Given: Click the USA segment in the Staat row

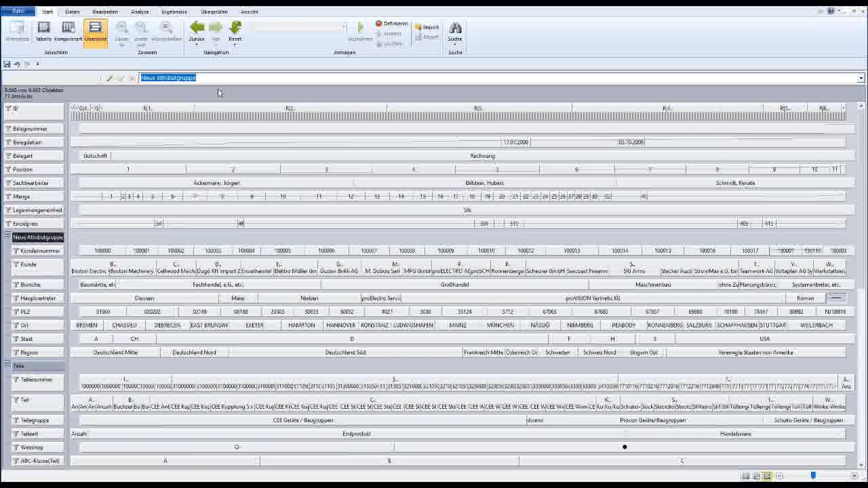Looking at the screenshot, I should [765, 339].
